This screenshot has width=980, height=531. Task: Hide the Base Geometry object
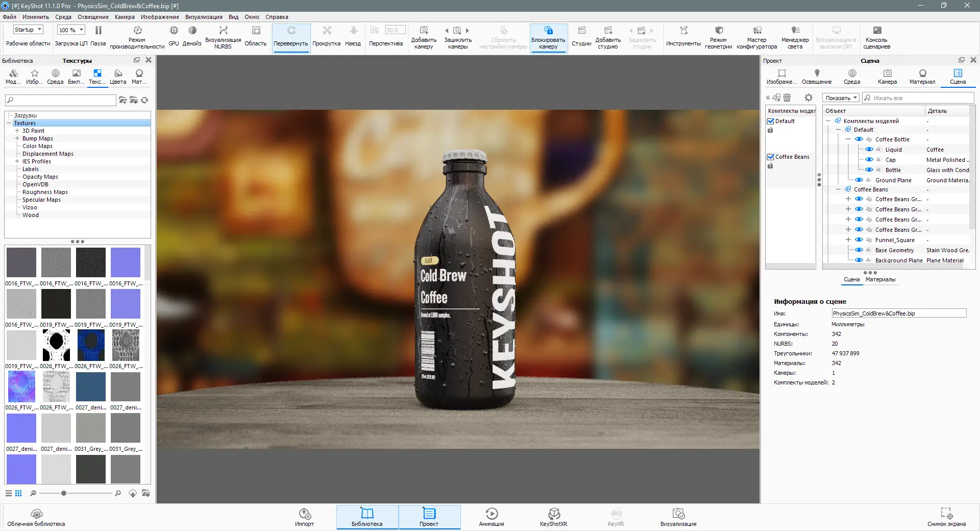[859, 250]
